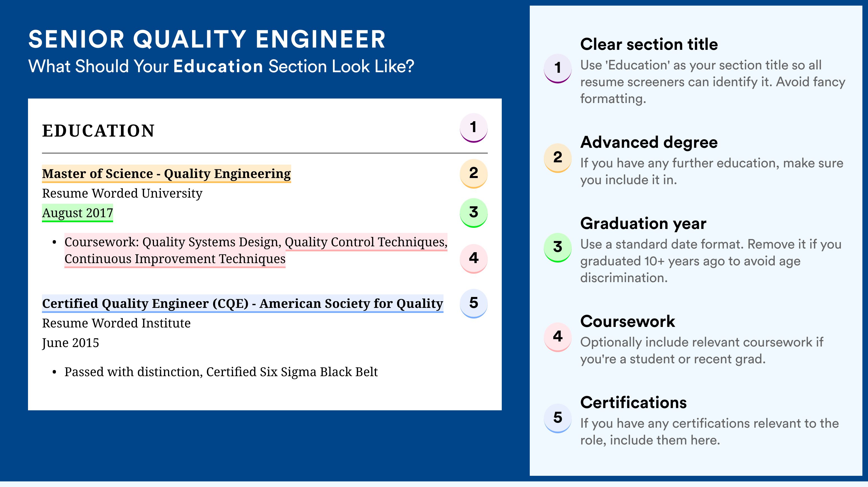
Task: Click the number 1 badge next to Clear section title
Action: (x=558, y=68)
